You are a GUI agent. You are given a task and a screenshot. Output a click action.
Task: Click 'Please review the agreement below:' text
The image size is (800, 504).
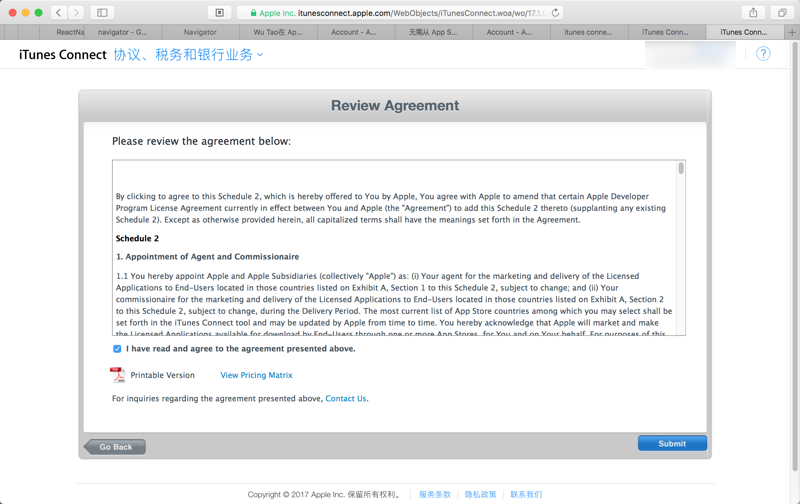coord(201,141)
